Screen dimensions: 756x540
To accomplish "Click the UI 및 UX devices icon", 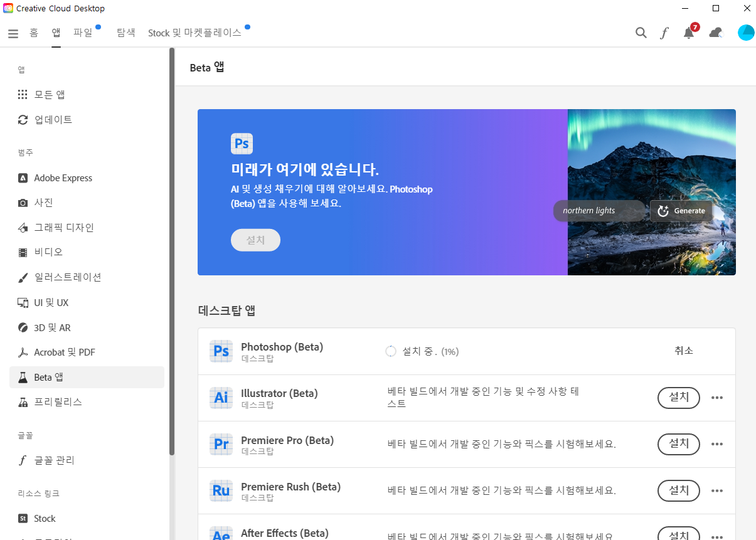I will click(x=23, y=303).
